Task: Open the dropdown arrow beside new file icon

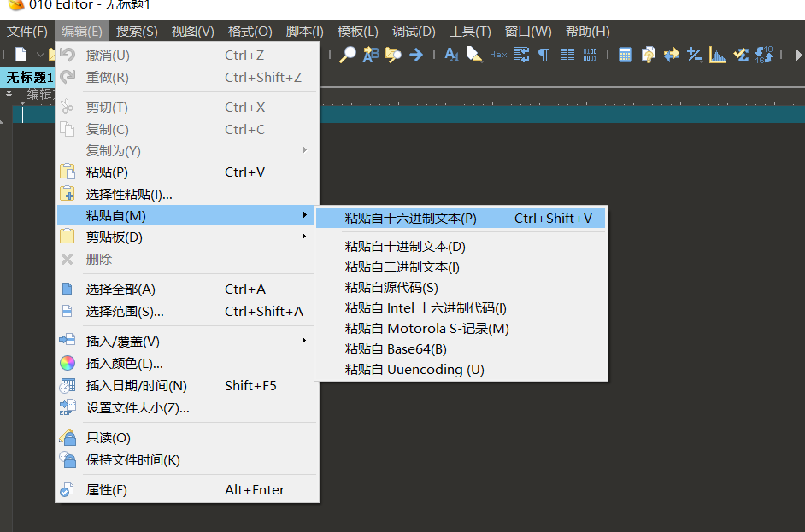Action: coord(39,55)
